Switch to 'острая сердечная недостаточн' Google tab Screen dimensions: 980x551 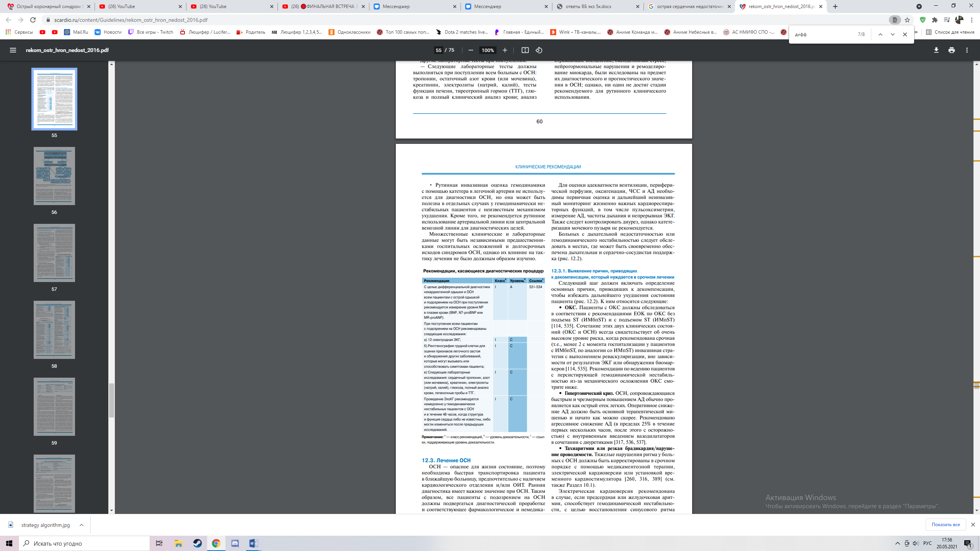pos(689,7)
